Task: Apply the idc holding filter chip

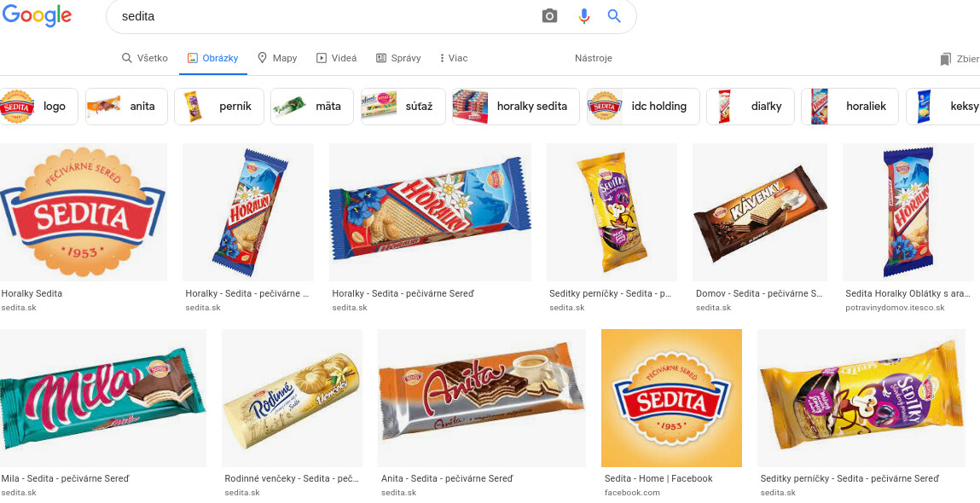Action: tap(643, 107)
